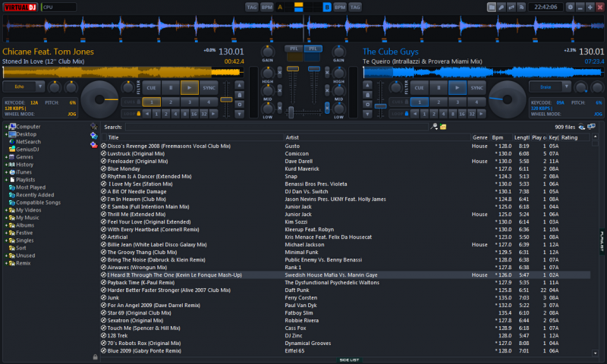Expand the History tree node
Viewport: 607px width, 364px height.
click(6, 165)
